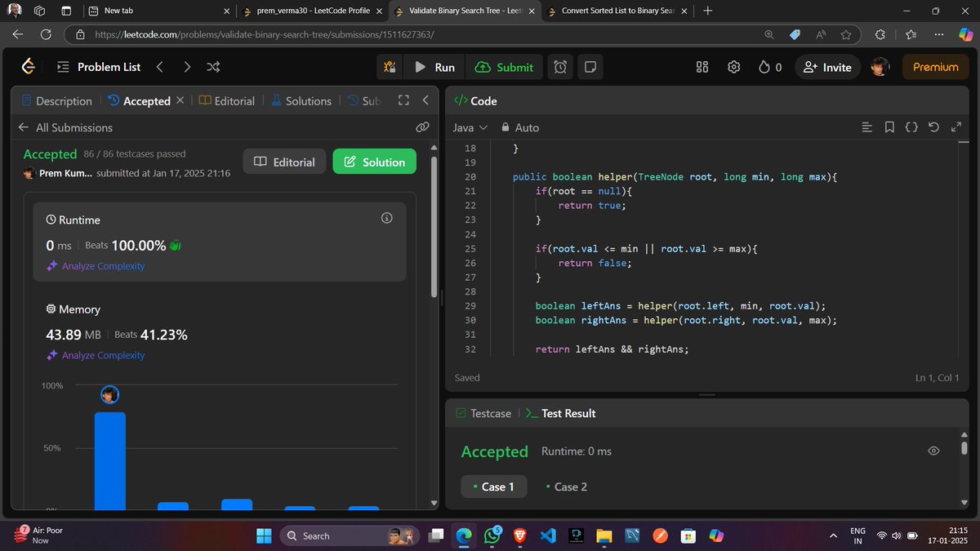This screenshot has width=980, height=551.
Task: Open the Java language dropdown
Action: pos(470,127)
